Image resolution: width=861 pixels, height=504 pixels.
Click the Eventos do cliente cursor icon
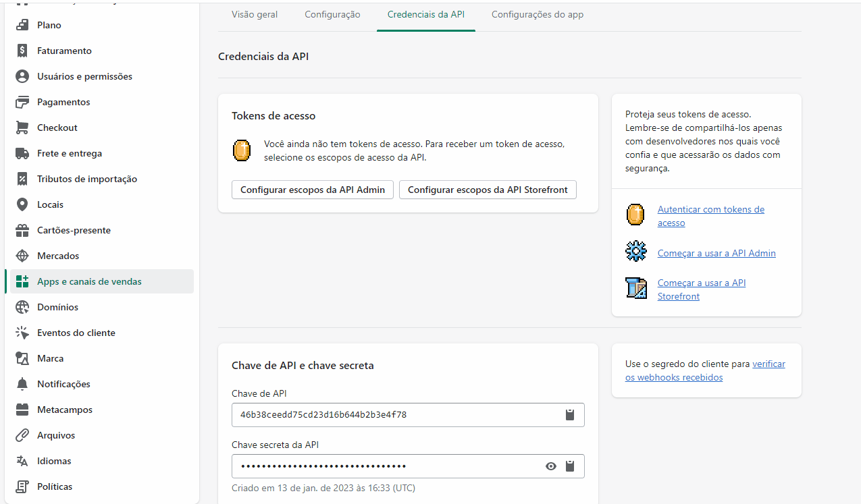[x=22, y=333]
